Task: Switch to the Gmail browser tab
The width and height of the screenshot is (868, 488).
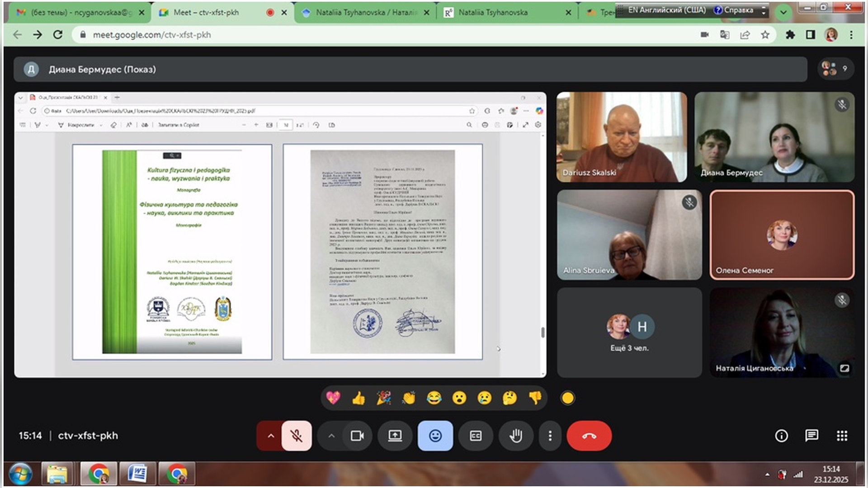Action: (x=77, y=13)
